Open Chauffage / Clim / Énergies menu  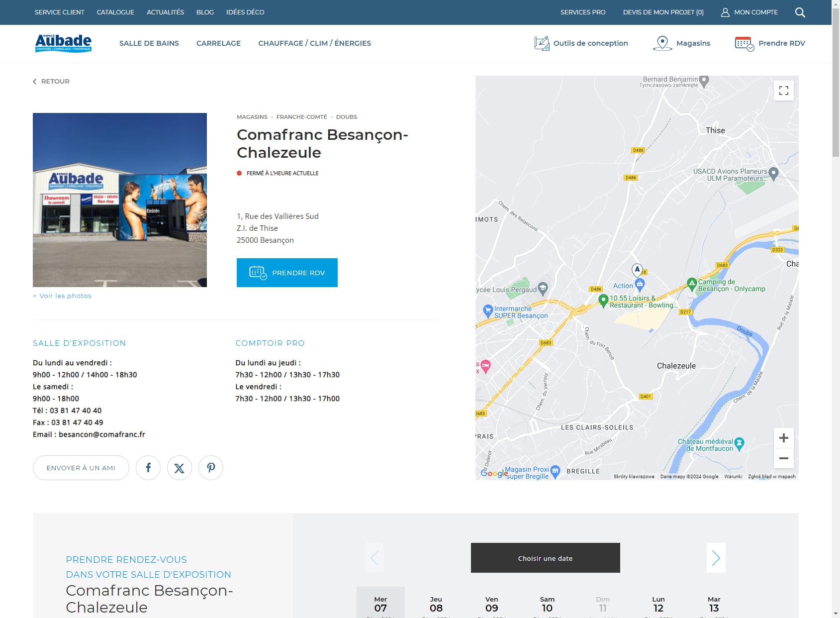(314, 43)
